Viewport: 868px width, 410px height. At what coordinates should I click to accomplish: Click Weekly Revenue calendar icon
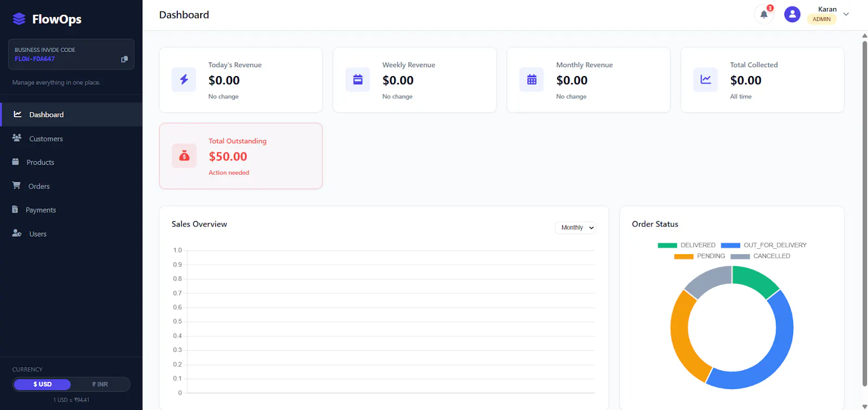358,80
